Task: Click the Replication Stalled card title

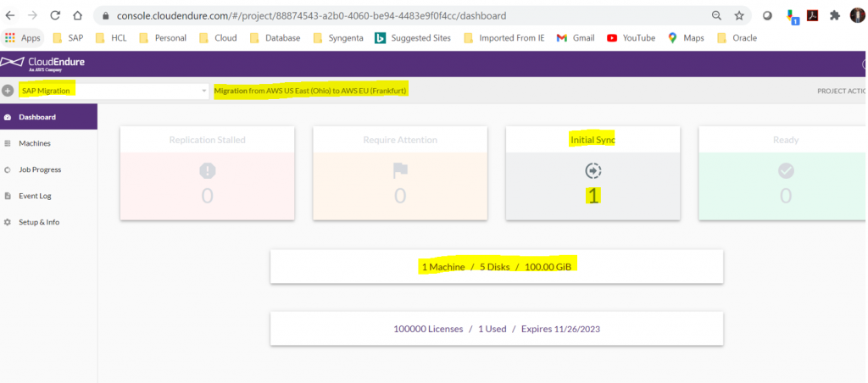Action: coord(208,140)
